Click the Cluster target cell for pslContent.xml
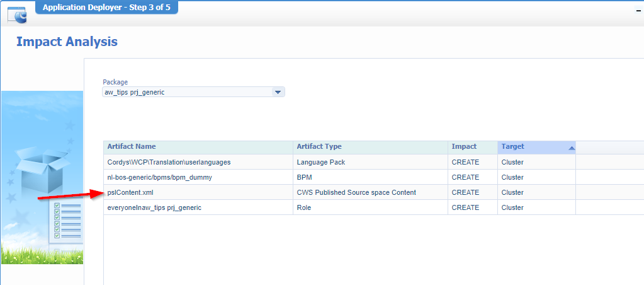 (x=512, y=192)
